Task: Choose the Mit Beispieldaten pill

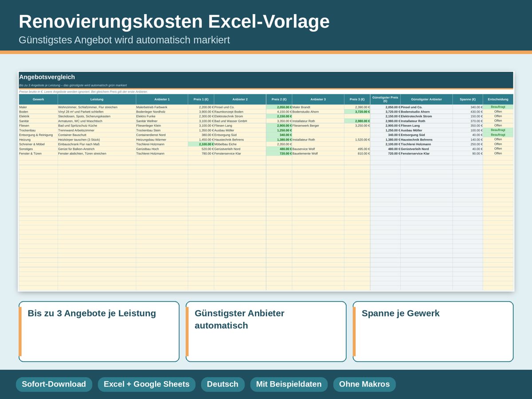Action: (289, 384)
